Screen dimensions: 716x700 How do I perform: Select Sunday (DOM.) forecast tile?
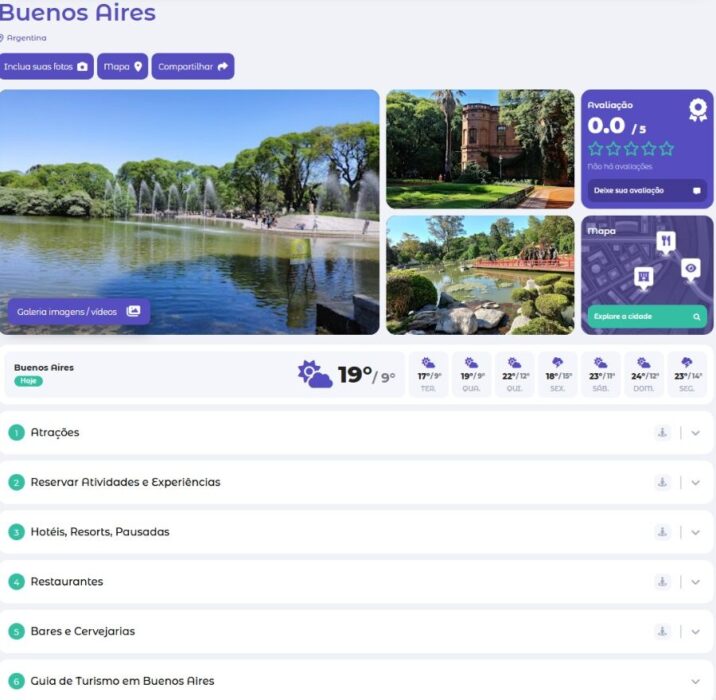click(644, 375)
